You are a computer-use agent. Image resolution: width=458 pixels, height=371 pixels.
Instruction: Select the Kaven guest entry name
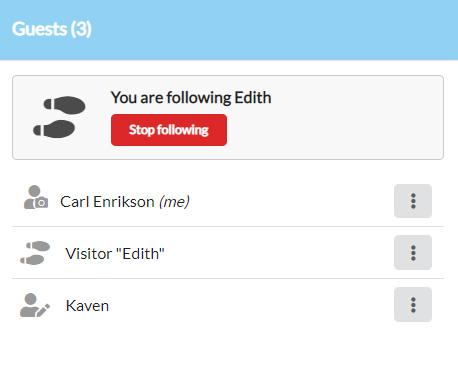[x=87, y=306]
